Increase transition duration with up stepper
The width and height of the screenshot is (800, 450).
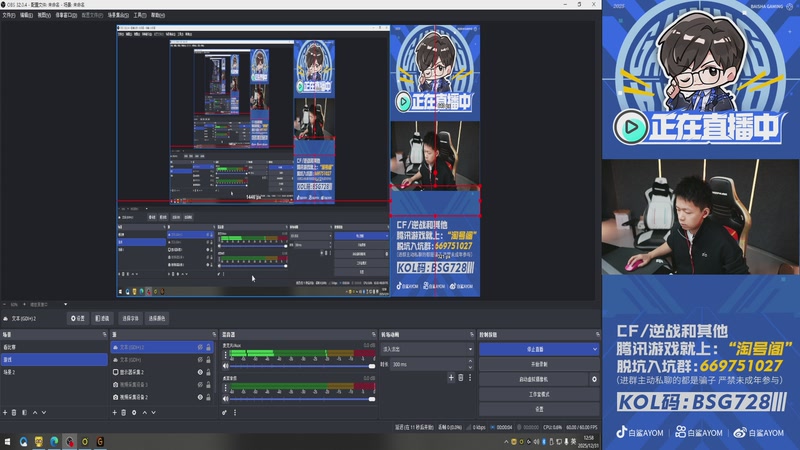470,361
